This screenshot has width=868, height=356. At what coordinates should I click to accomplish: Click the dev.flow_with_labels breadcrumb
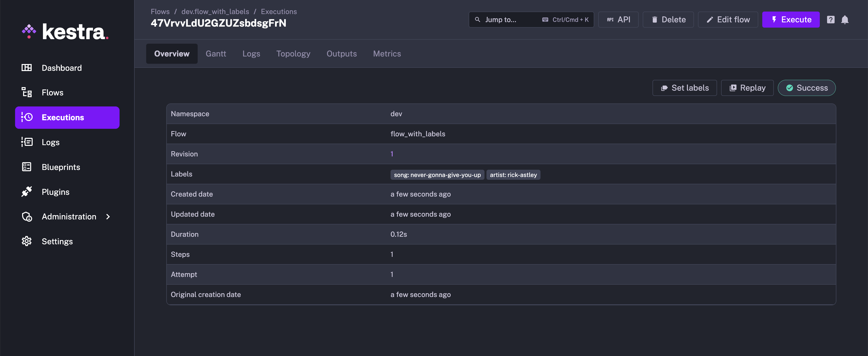coord(215,12)
